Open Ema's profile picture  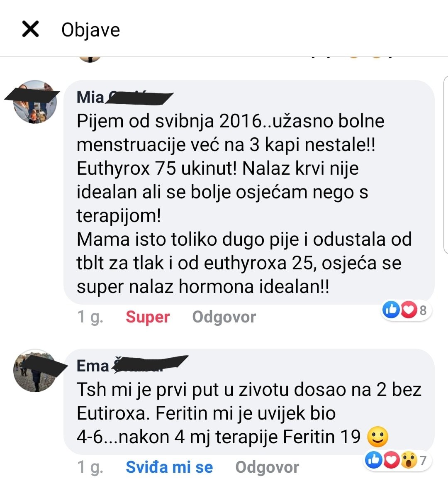pos(35,370)
